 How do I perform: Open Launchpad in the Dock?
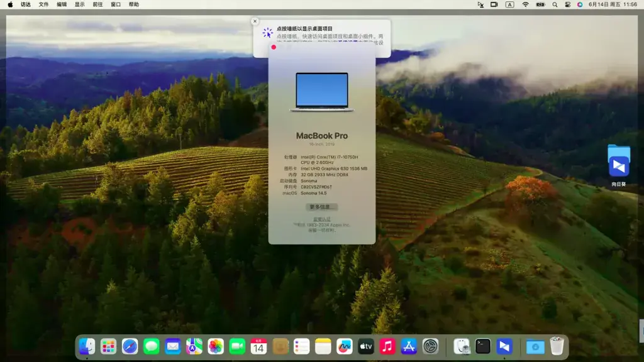108,346
